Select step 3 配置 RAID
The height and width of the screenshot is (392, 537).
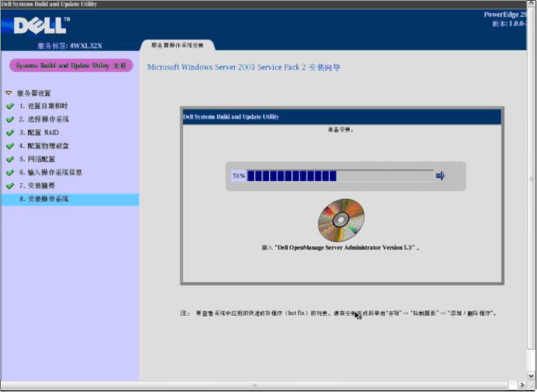tap(39, 133)
